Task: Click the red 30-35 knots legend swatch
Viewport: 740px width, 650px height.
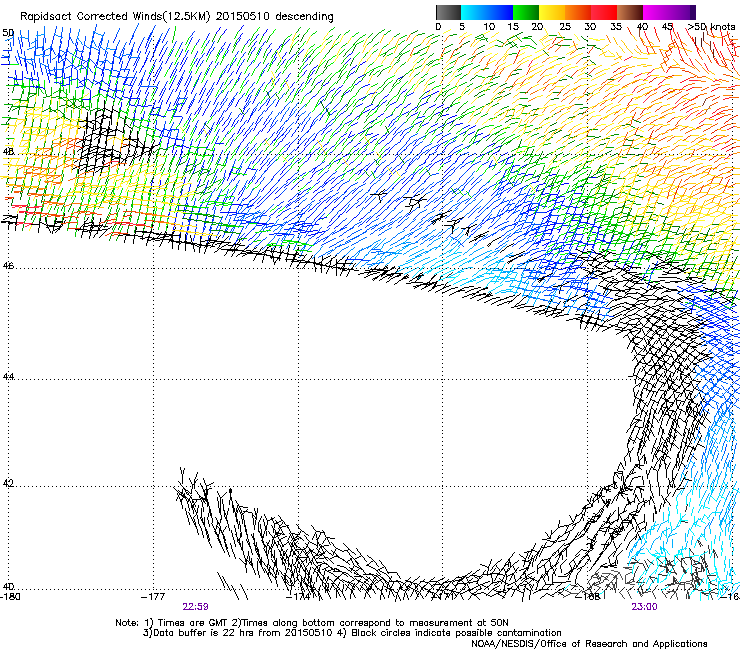Action: tap(604, 12)
